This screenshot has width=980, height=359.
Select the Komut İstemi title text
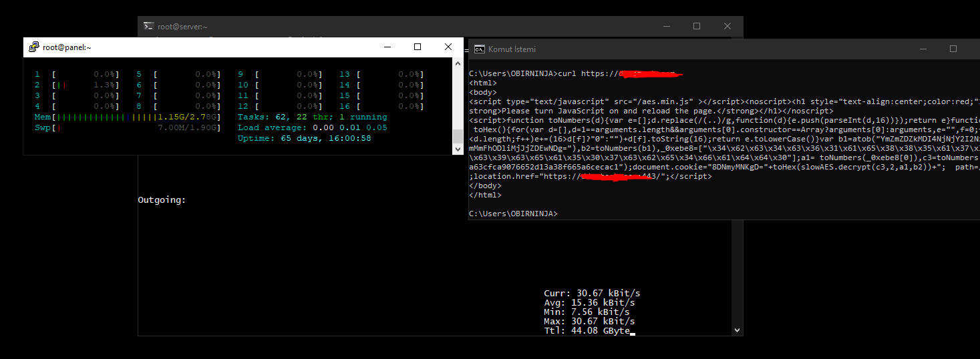point(512,49)
